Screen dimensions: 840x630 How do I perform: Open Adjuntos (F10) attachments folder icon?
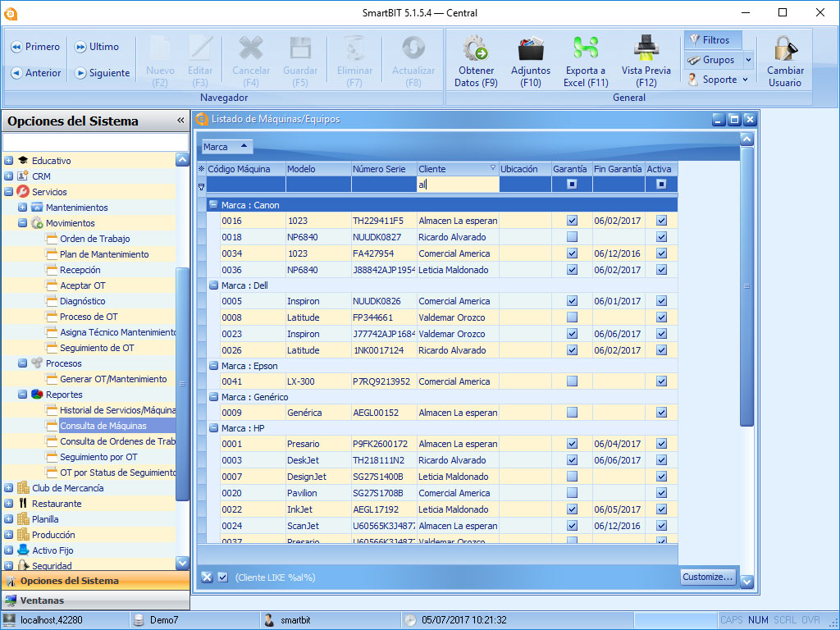coord(531,48)
